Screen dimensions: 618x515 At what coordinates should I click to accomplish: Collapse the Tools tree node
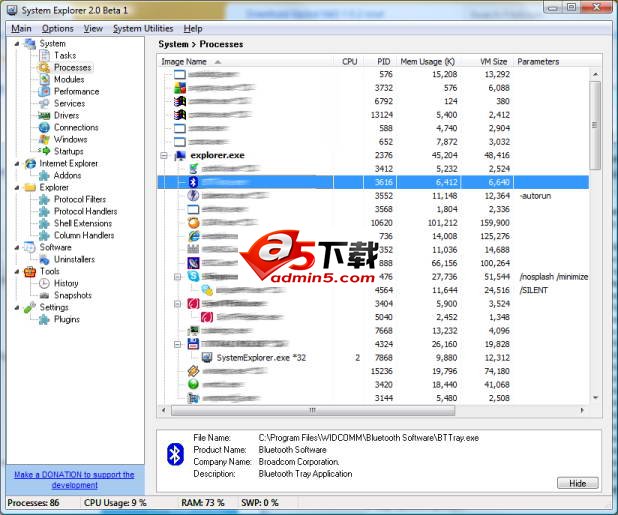point(17,271)
